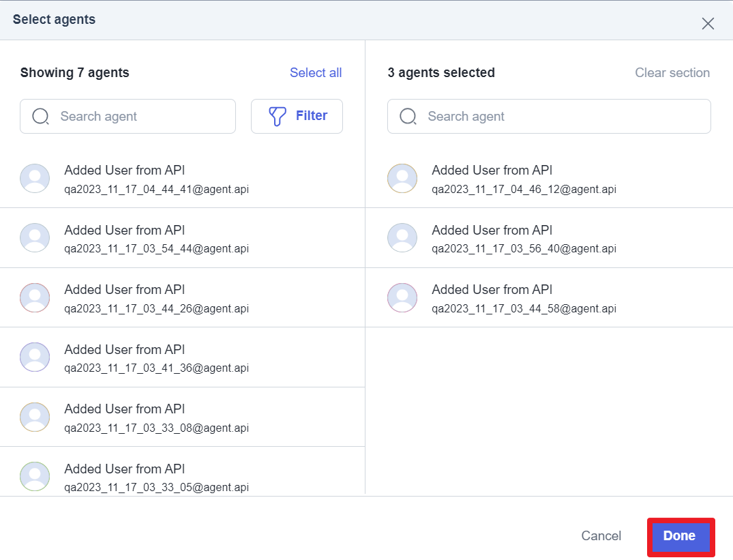
Task: Click magnifier icon in left search box
Action: point(41,117)
